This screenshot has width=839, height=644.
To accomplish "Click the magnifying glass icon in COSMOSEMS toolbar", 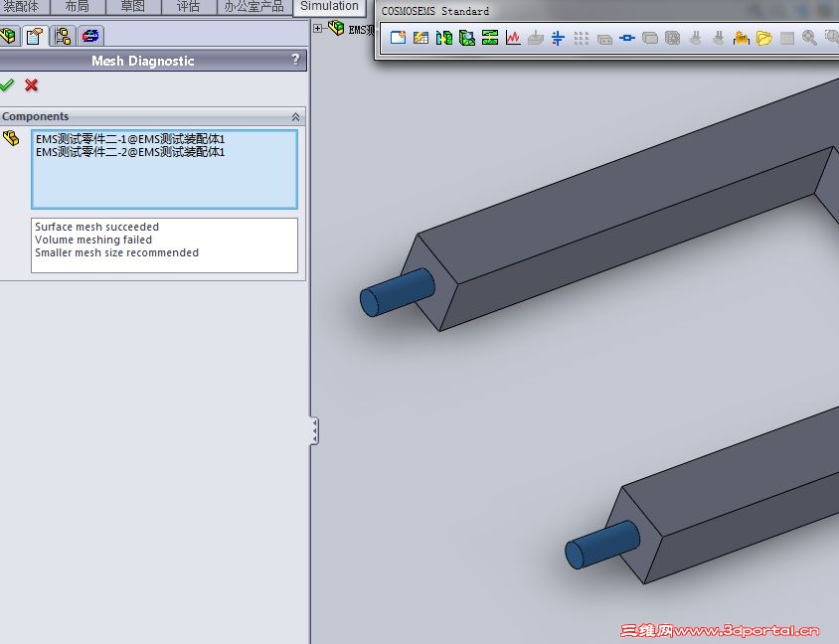I will 809,38.
